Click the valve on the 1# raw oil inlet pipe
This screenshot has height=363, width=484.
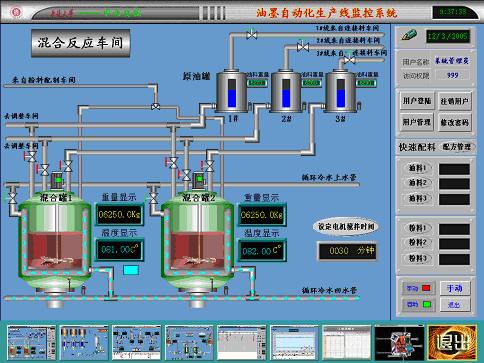click(x=252, y=35)
